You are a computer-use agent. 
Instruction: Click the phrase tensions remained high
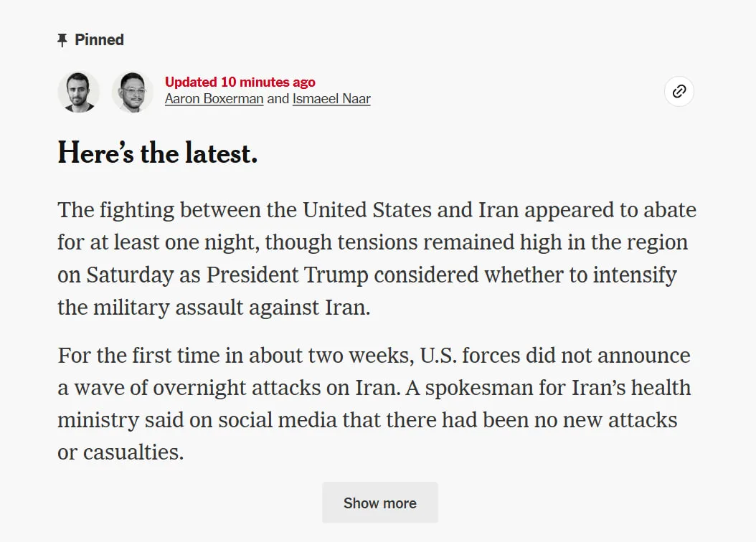point(426,242)
